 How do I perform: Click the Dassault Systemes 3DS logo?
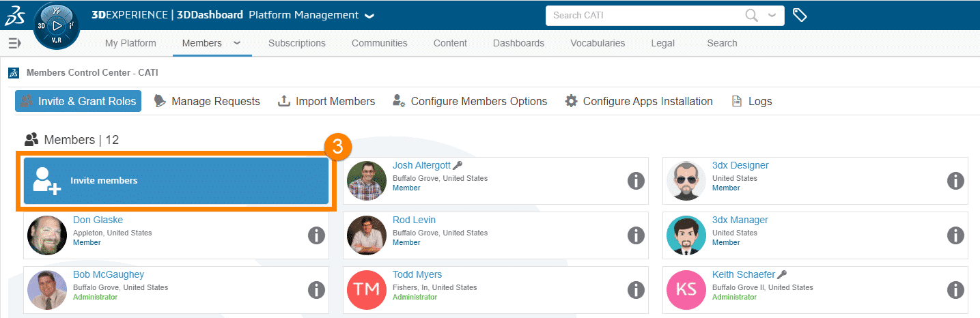tap(15, 15)
